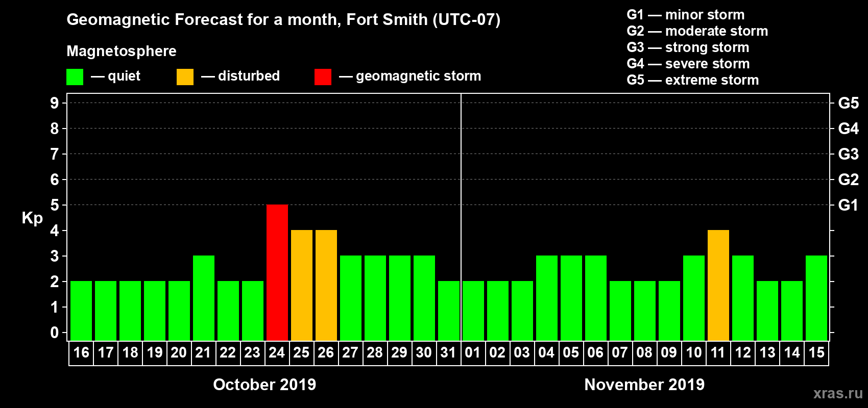Click the G4 — severe storm legend line

tap(688, 64)
